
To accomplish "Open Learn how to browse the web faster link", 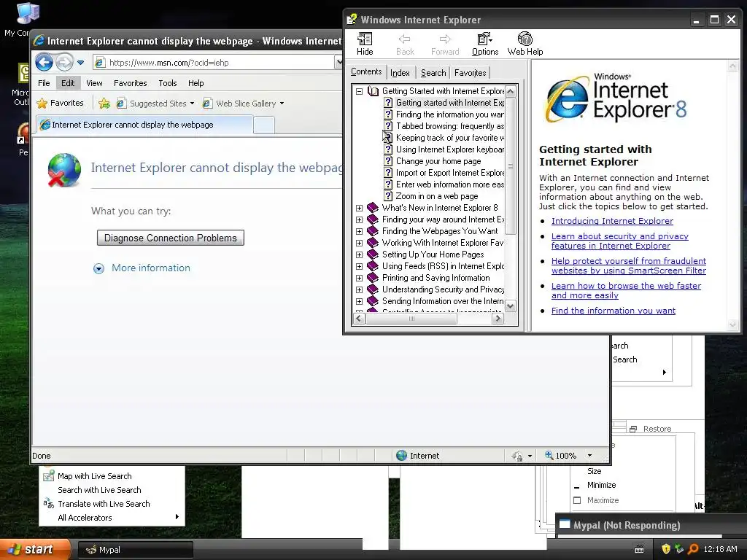I will coord(626,290).
